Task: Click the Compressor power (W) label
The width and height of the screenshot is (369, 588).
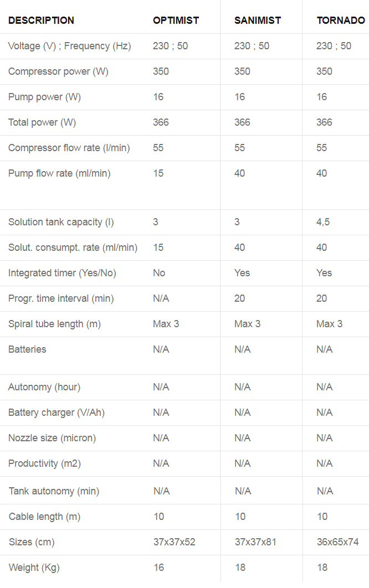Action: 58,71
